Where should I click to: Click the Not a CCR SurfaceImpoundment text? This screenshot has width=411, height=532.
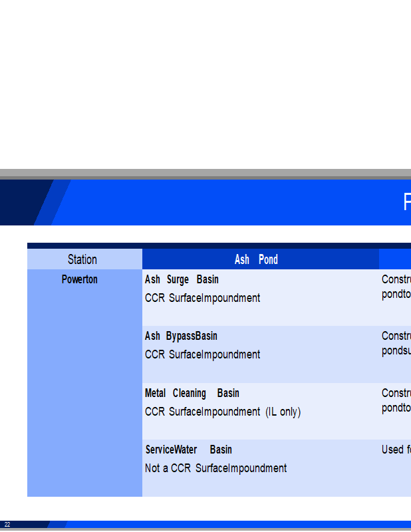click(215, 468)
